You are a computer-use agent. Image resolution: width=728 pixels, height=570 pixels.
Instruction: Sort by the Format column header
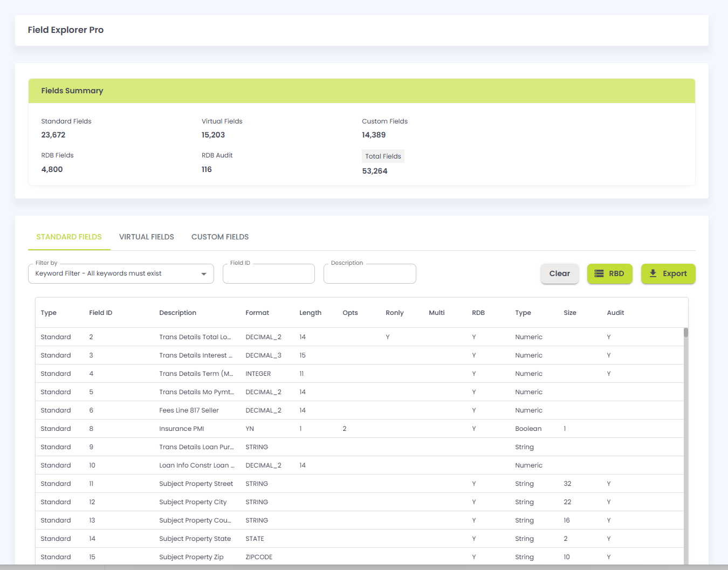pyautogui.click(x=257, y=313)
